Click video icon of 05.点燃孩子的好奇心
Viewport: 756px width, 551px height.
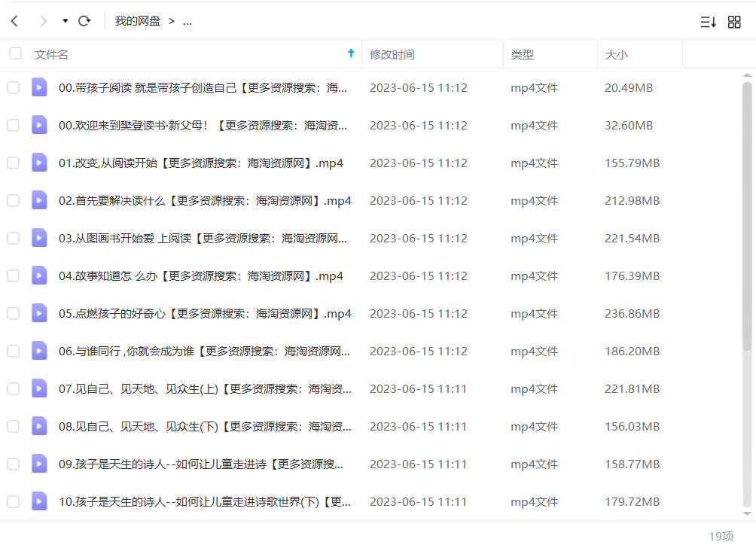pyautogui.click(x=39, y=313)
